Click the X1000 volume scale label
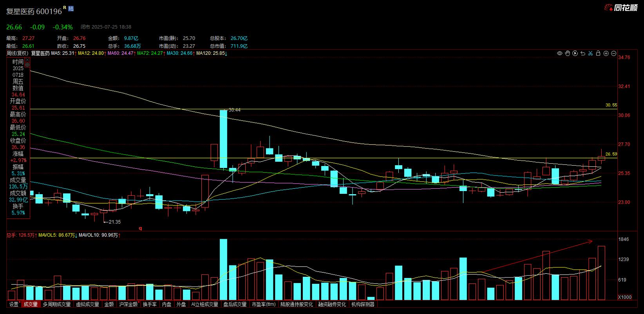The height and width of the screenshot is (314, 644). (625, 297)
